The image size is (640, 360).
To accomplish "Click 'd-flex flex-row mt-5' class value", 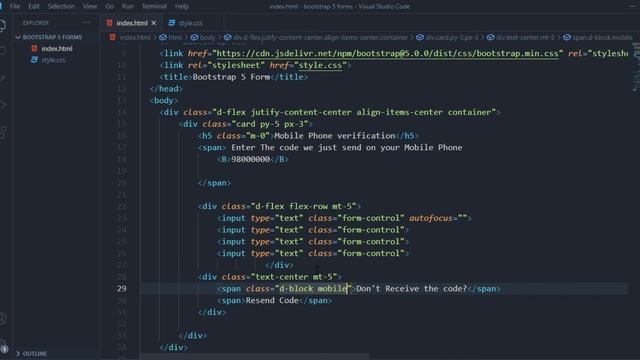I will [303, 206].
